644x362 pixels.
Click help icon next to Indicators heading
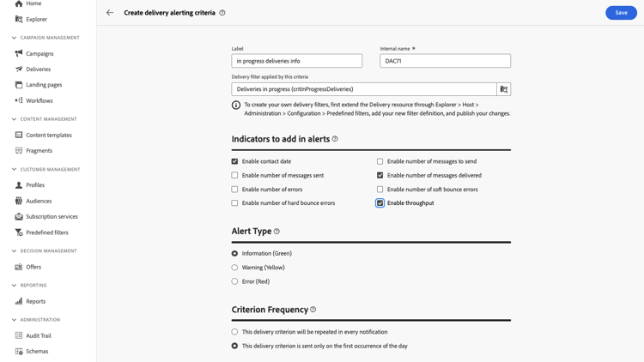(335, 139)
